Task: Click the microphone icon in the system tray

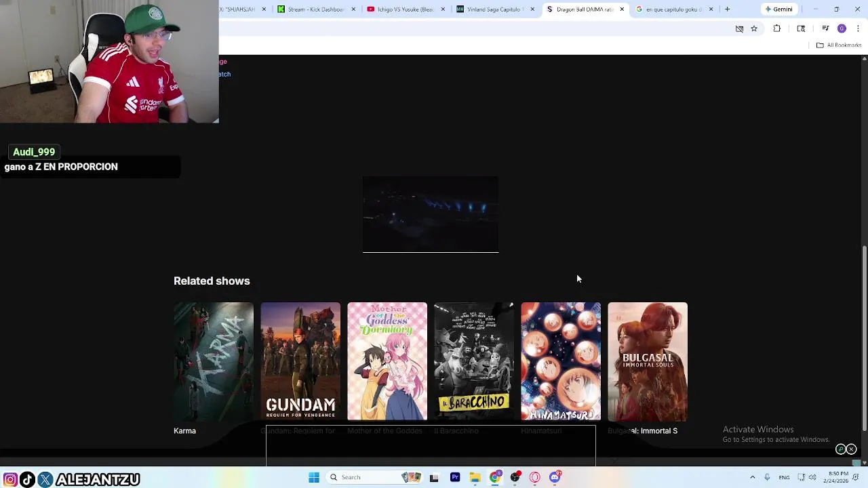Action: point(767,477)
